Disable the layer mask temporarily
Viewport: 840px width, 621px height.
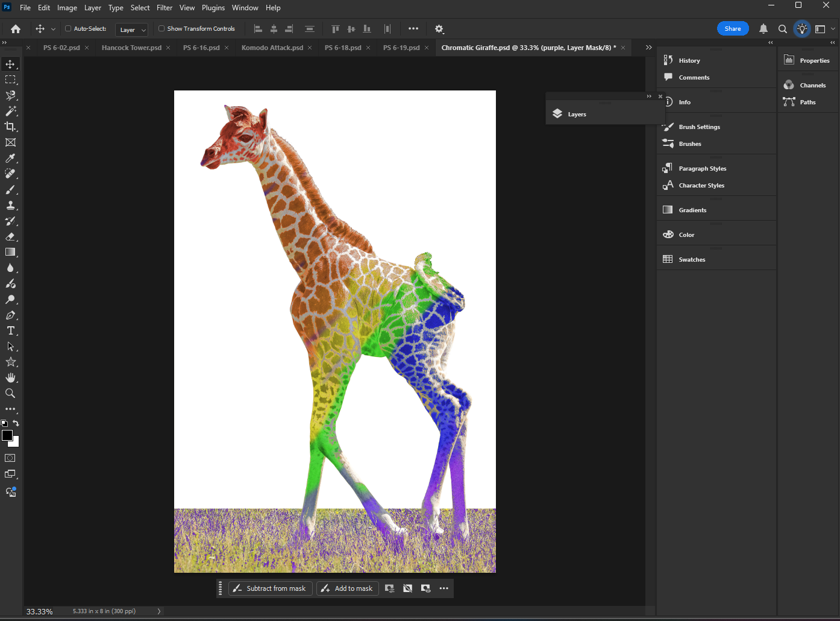tap(408, 588)
